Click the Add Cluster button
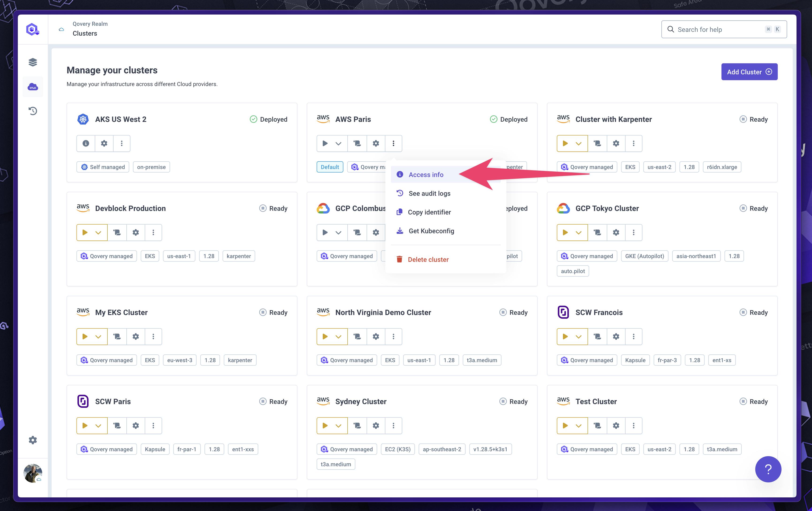The image size is (812, 511). (x=749, y=72)
